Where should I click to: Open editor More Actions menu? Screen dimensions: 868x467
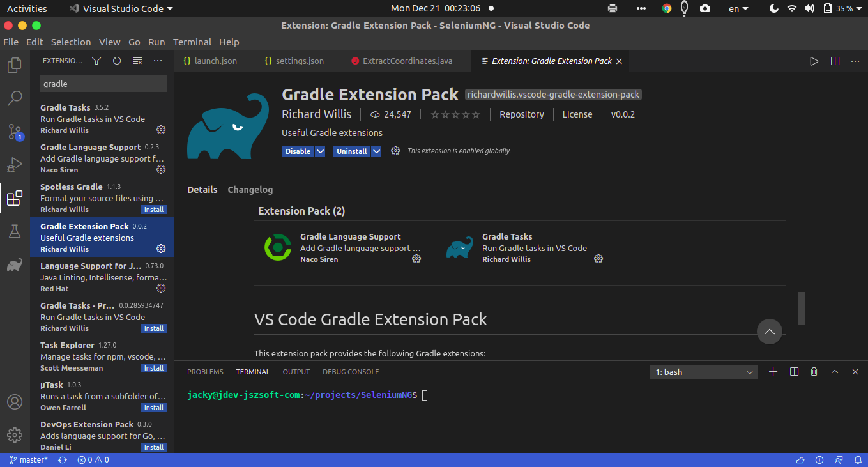pos(855,61)
